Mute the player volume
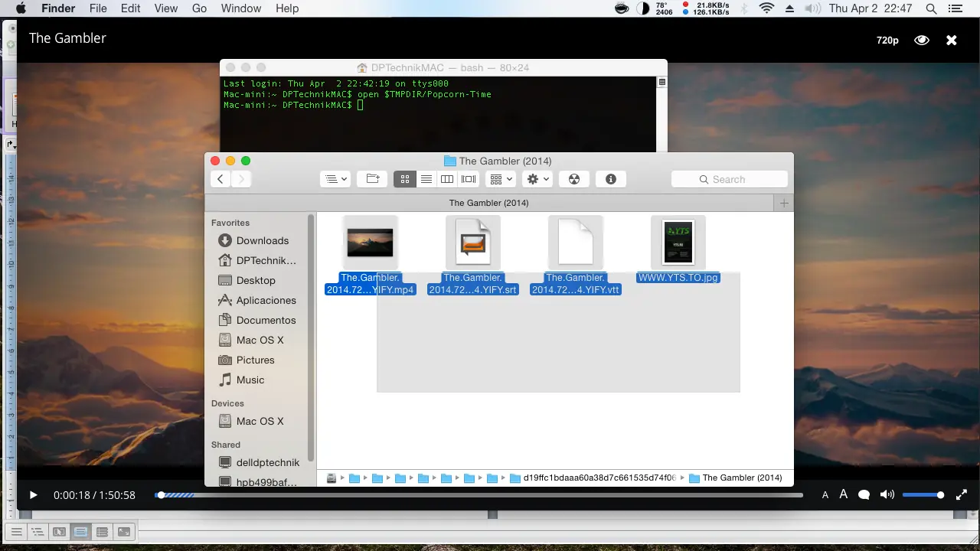980x551 pixels. click(x=887, y=495)
